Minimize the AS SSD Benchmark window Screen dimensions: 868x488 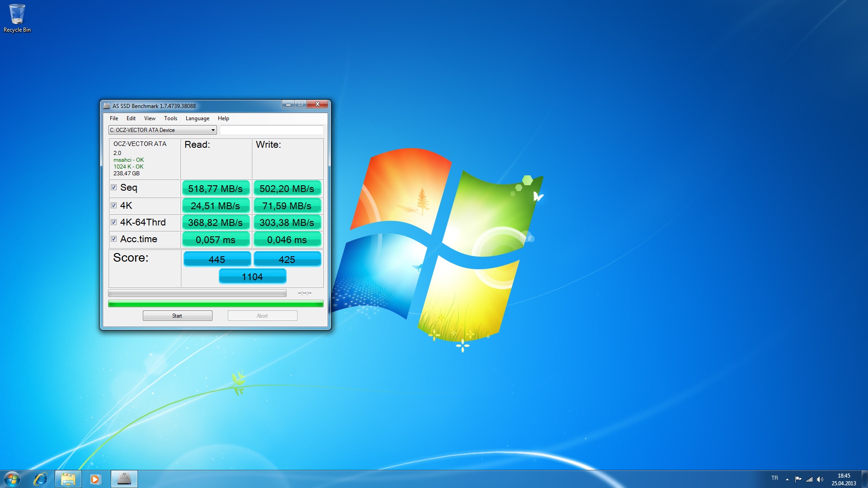288,104
